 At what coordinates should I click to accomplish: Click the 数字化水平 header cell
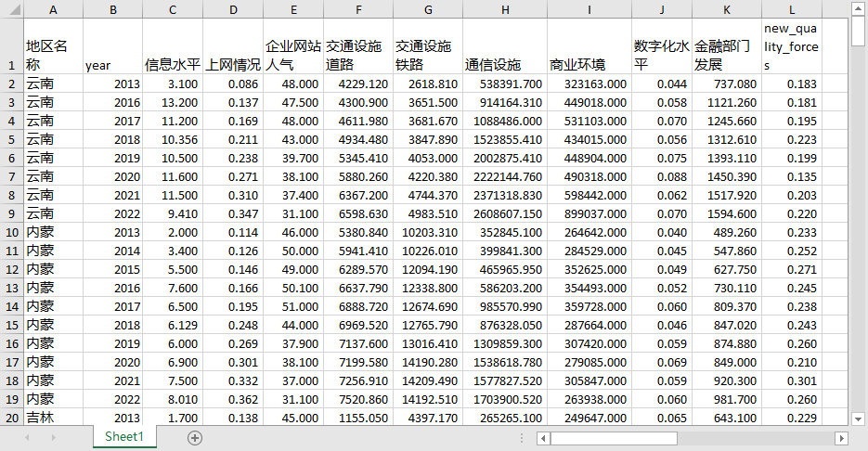(662, 45)
